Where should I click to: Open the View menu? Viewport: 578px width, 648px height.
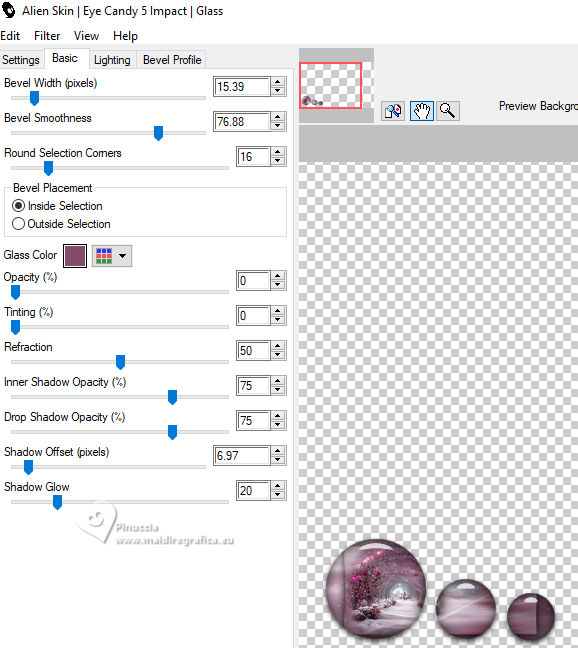point(86,36)
